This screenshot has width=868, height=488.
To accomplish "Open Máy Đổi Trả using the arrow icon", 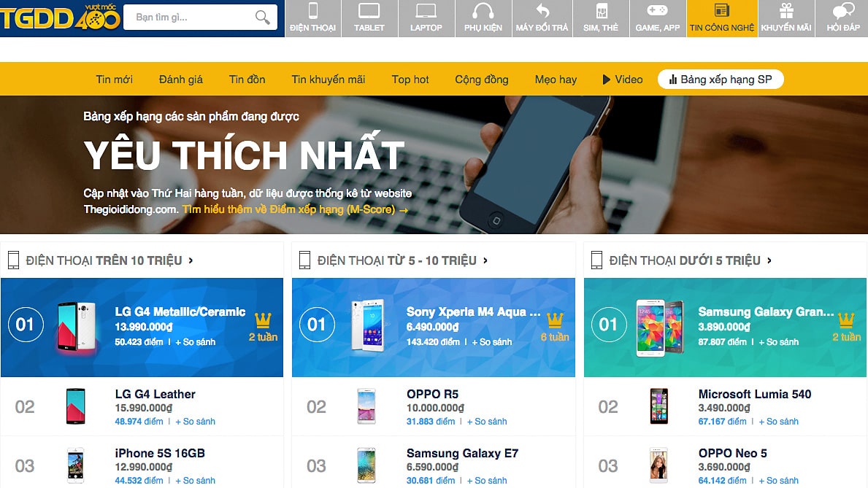I will (542, 12).
